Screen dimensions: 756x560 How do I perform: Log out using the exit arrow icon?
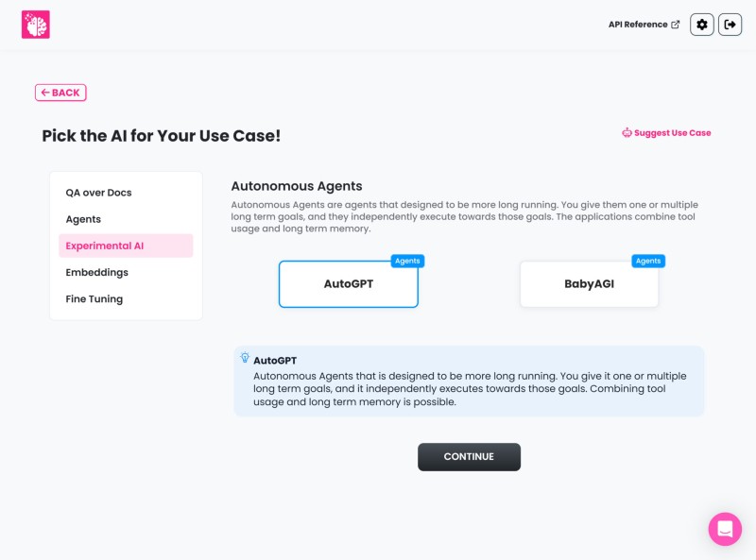coord(730,25)
